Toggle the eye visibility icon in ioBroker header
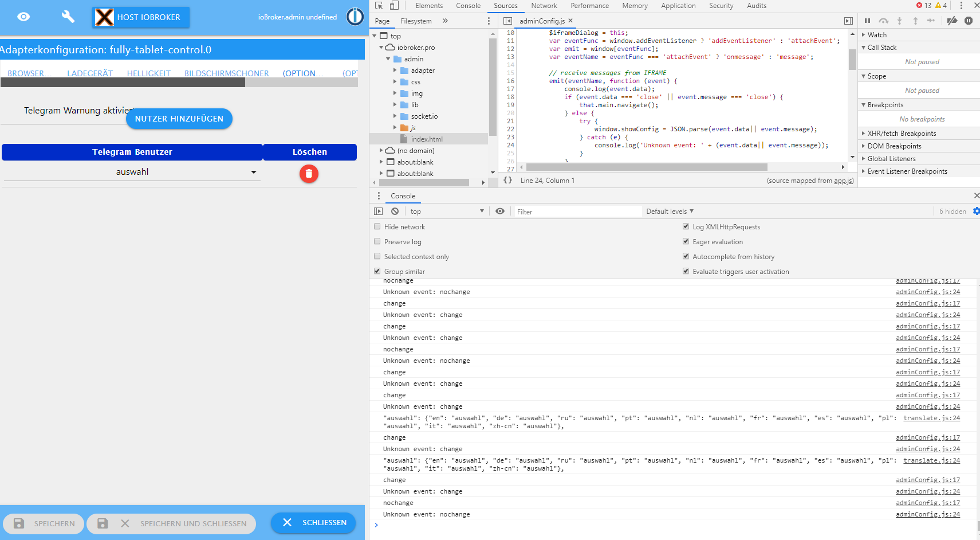This screenshot has width=980, height=540. coord(23,17)
